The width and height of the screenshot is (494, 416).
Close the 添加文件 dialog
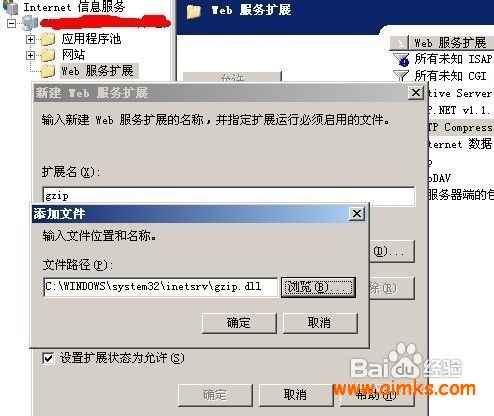click(x=357, y=214)
